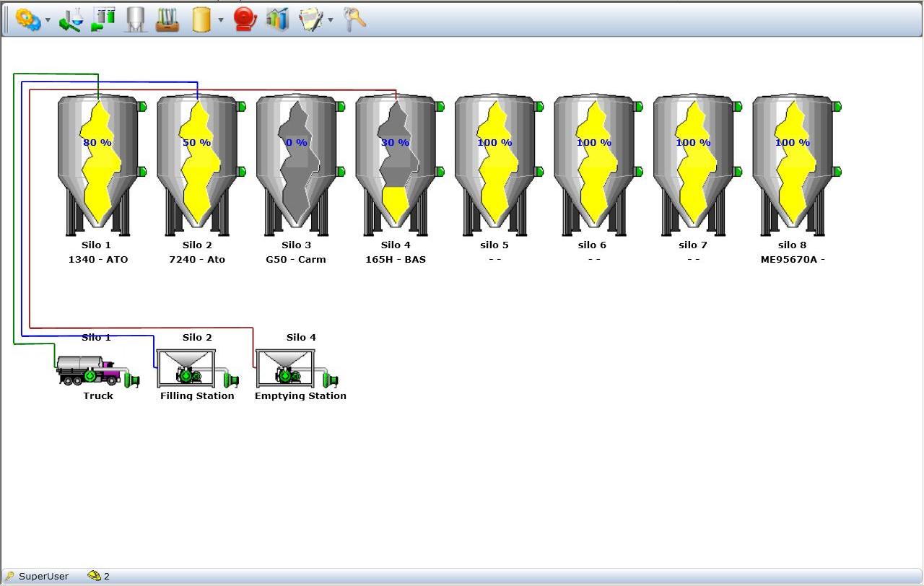The height and width of the screenshot is (586, 924).
Task: Expand dropdown arrow beside yellow cylinder
Action: coord(221,20)
